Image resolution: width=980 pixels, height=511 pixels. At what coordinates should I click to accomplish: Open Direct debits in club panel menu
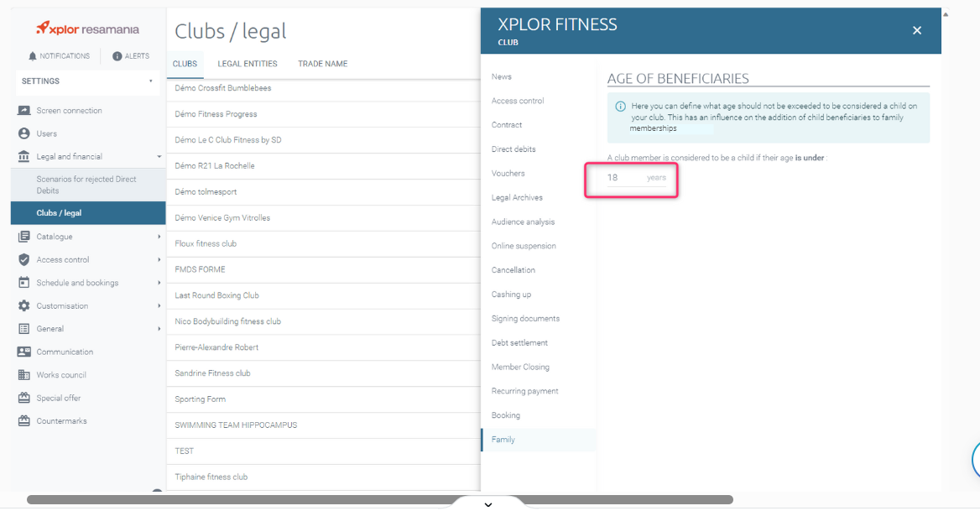coord(513,149)
